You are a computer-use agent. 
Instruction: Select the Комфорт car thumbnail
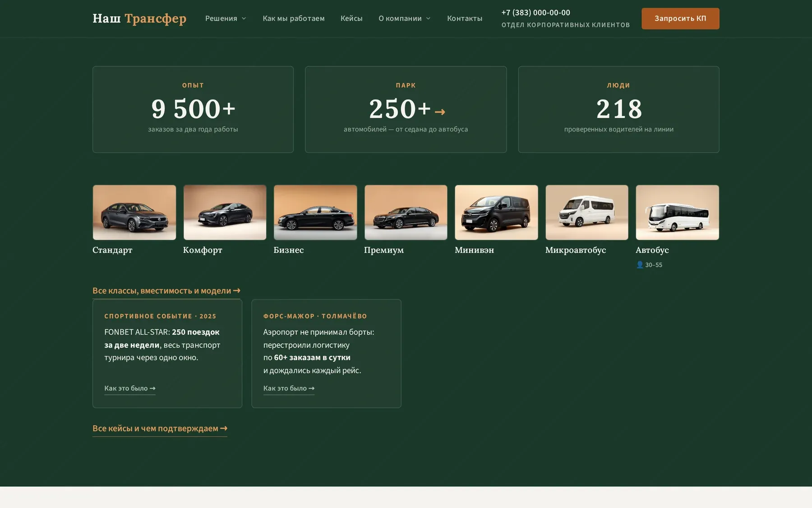225,212
